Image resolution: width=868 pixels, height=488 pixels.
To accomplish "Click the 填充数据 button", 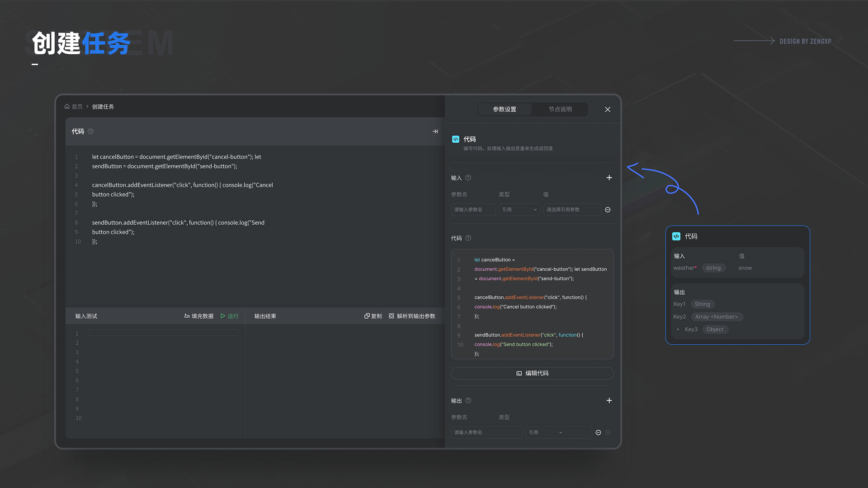I will 199,316.
